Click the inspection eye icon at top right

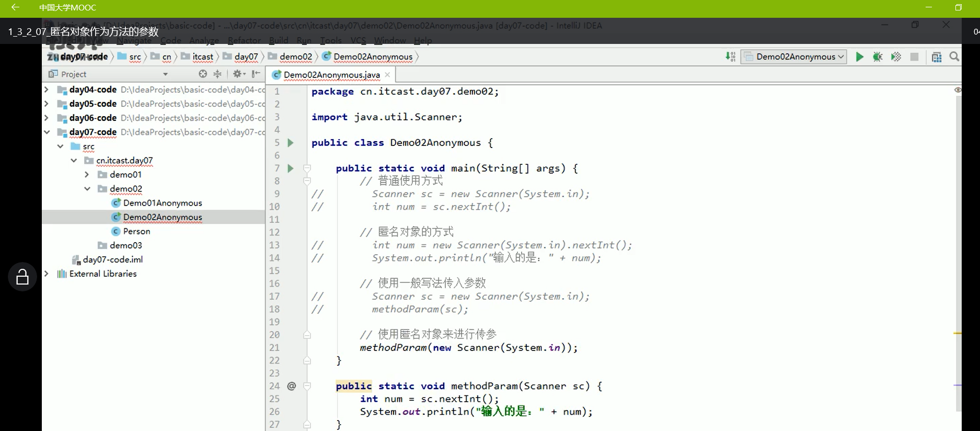958,90
